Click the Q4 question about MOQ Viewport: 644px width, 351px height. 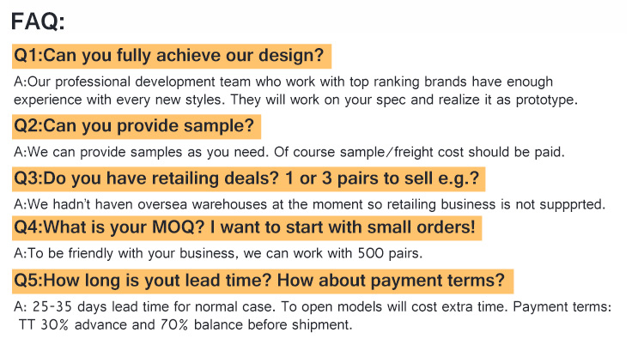[x=243, y=229]
